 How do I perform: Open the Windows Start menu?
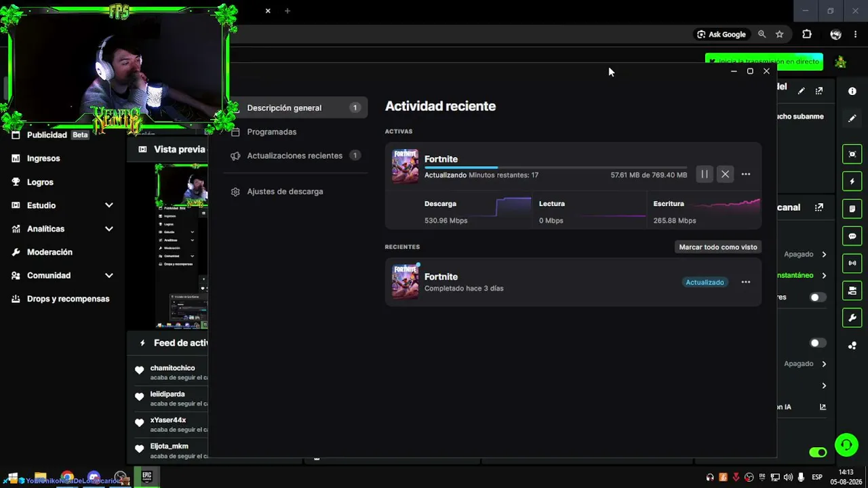[12, 478]
